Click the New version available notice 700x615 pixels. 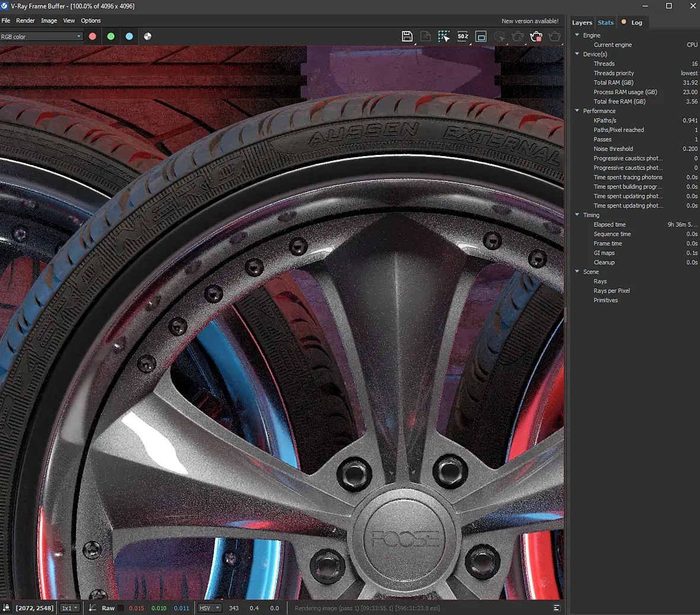[530, 21]
